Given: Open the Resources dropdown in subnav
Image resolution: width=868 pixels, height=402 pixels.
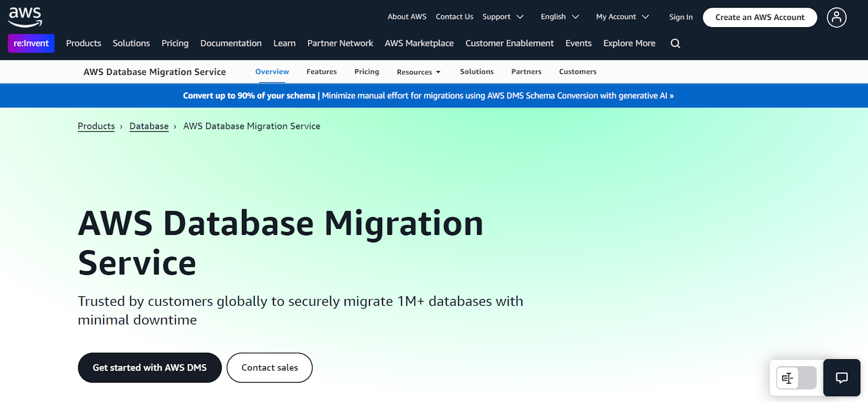Looking at the screenshot, I should [x=419, y=72].
